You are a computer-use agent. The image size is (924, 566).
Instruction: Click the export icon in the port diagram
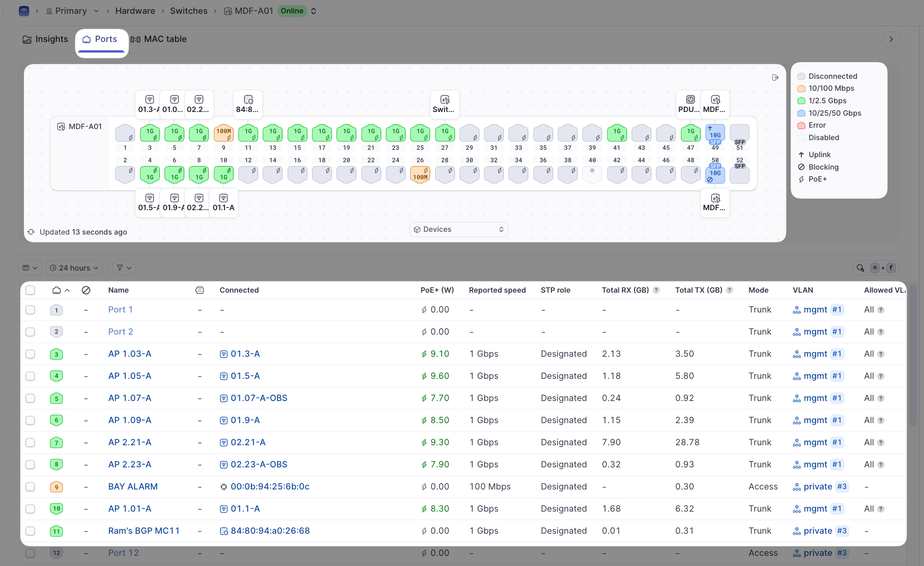tap(775, 77)
